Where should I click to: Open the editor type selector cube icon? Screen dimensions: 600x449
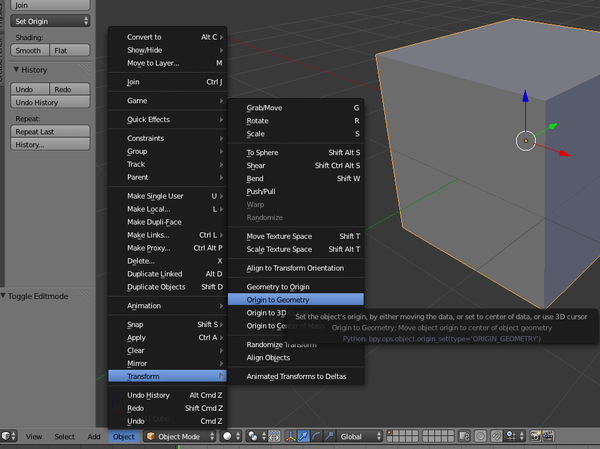click(x=9, y=436)
